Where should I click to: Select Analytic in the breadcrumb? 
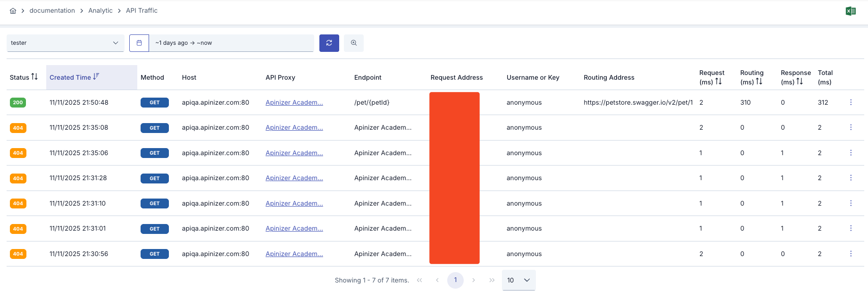click(x=100, y=10)
